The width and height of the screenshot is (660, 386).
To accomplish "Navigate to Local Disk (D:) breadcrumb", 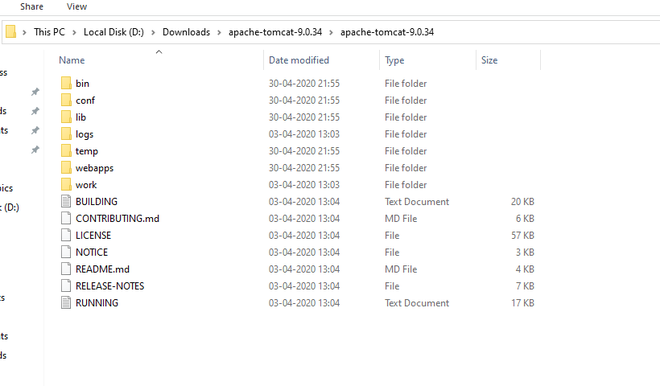I will pos(114,32).
